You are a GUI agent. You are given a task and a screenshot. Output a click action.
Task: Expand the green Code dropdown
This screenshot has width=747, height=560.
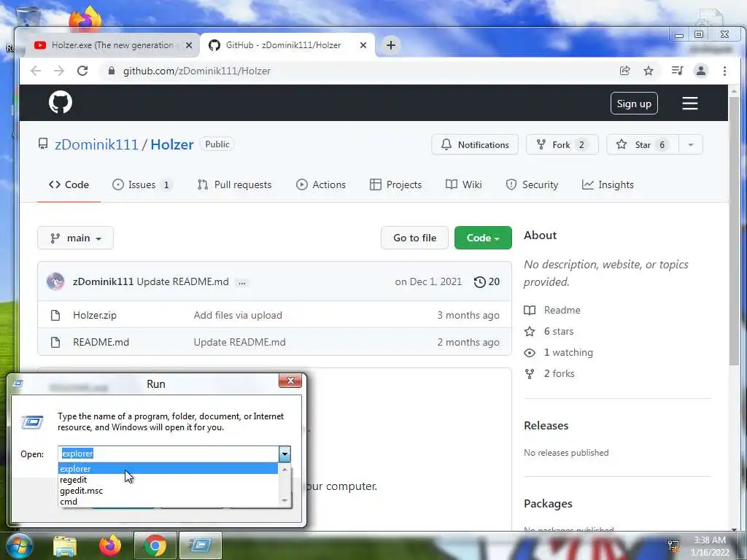coord(483,238)
